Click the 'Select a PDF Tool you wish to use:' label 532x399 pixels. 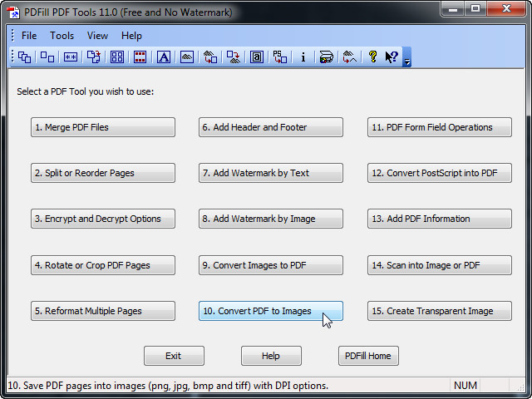pyautogui.click(x=85, y=91)
